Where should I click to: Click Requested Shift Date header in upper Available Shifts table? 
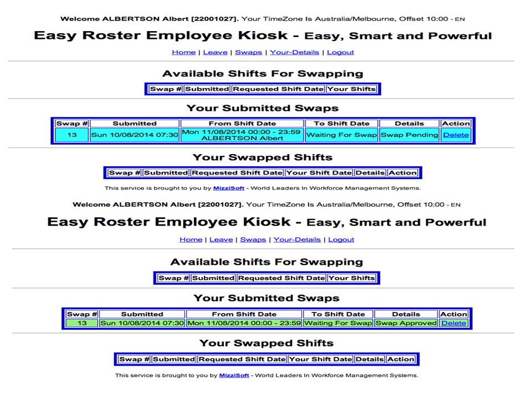click(x=278, y=89)
